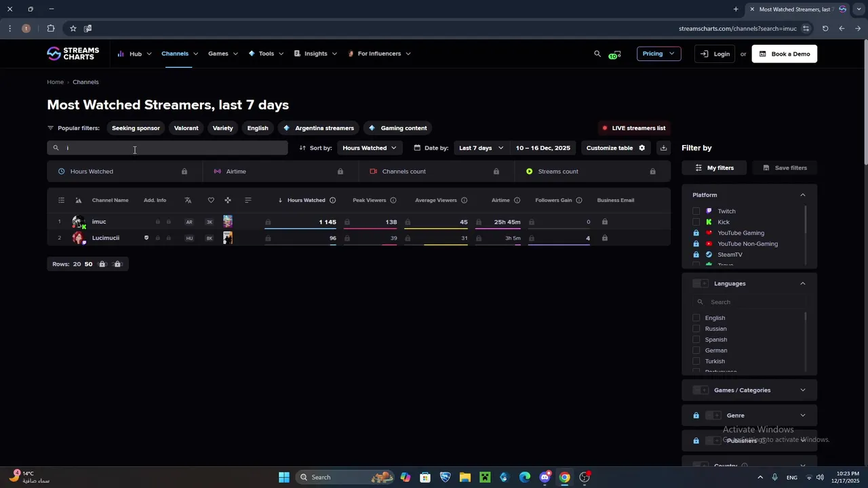This screenshot has width=868, height=488.
Task: Open Windows Start menu
Action: tap(284, 477)
